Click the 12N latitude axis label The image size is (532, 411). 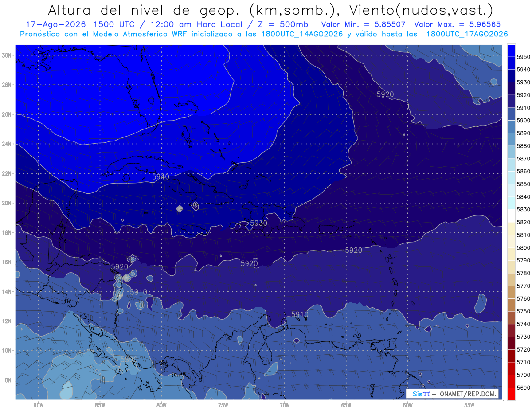(x=7, y=321)
